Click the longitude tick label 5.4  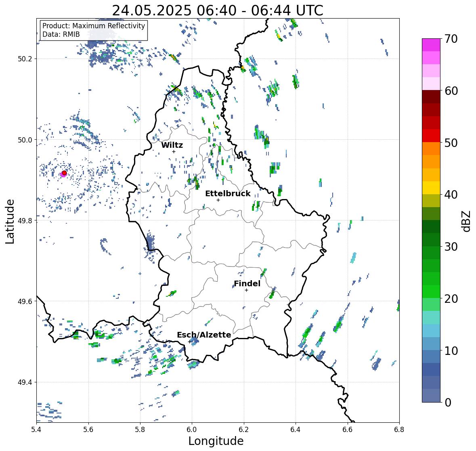[36, 430]
